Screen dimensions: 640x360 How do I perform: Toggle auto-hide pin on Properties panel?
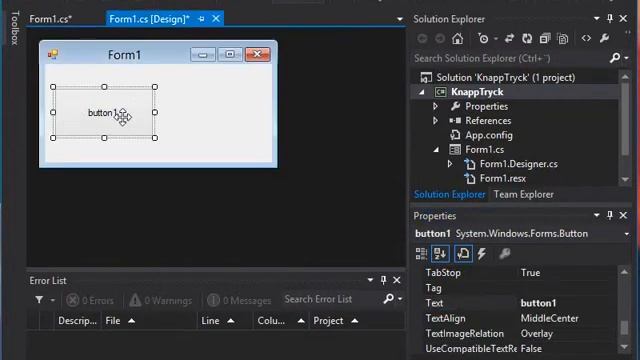610,215
